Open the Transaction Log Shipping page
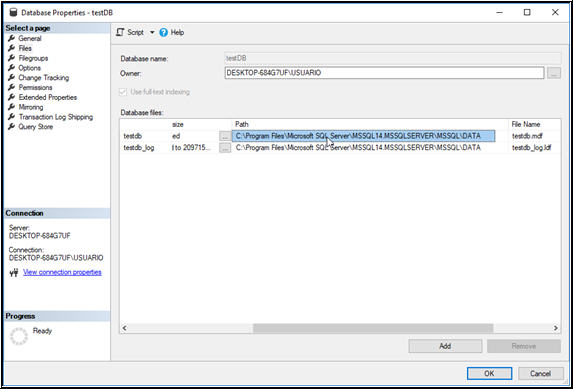This screenshot has height=389, width=573. coord(56,117)
